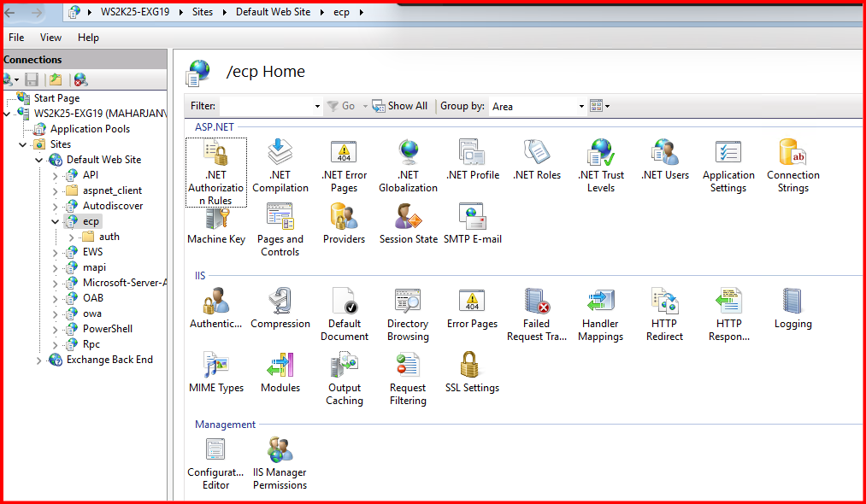This screenshot has width=866, height=504.
Task: Expand the Exchange Back End site
Action: point(39,360)
